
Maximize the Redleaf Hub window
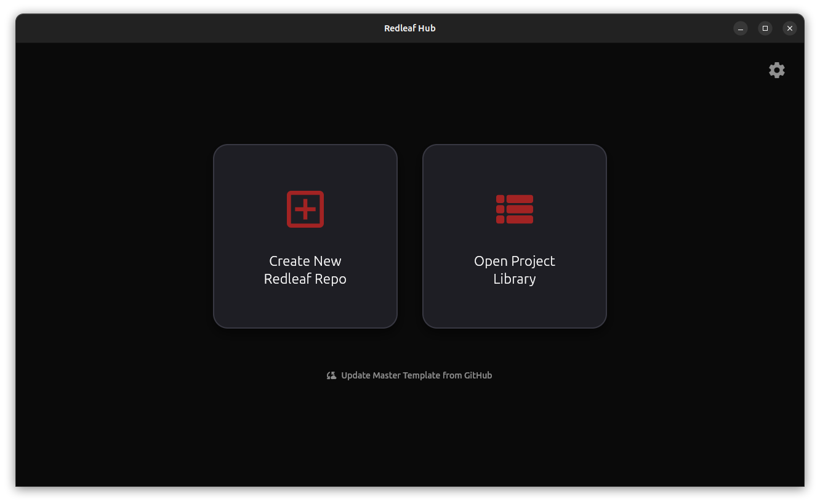click(765, 28)
